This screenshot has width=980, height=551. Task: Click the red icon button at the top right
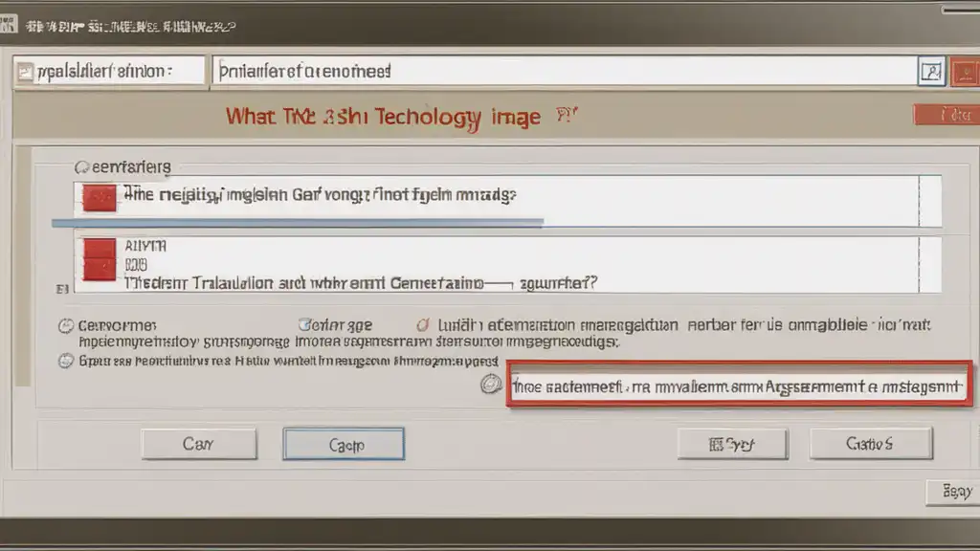966,73
